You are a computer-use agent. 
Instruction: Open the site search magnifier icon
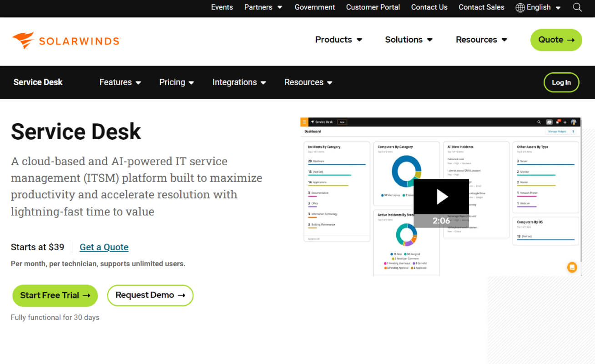pyautogui.click(x=577, y=7)
